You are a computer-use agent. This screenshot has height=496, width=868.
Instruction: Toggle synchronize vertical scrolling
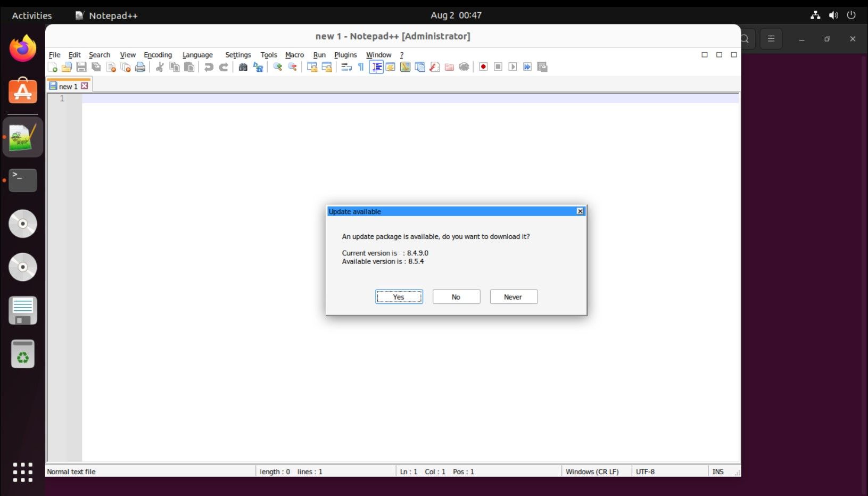coord(311,67)
